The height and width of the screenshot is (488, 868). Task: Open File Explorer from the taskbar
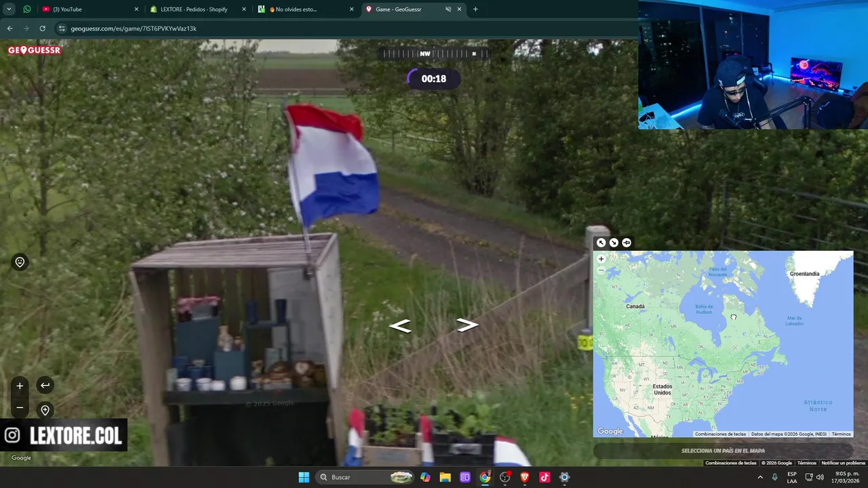(445, 477)
